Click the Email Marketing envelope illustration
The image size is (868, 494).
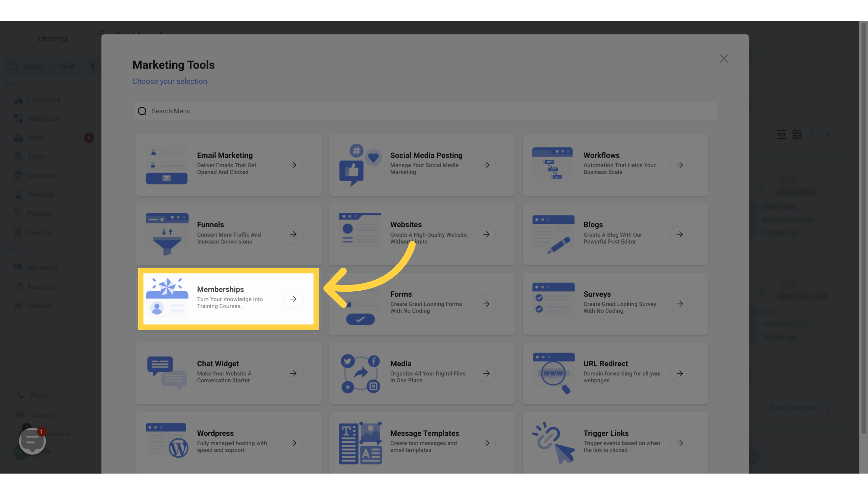tap(166, 165)
